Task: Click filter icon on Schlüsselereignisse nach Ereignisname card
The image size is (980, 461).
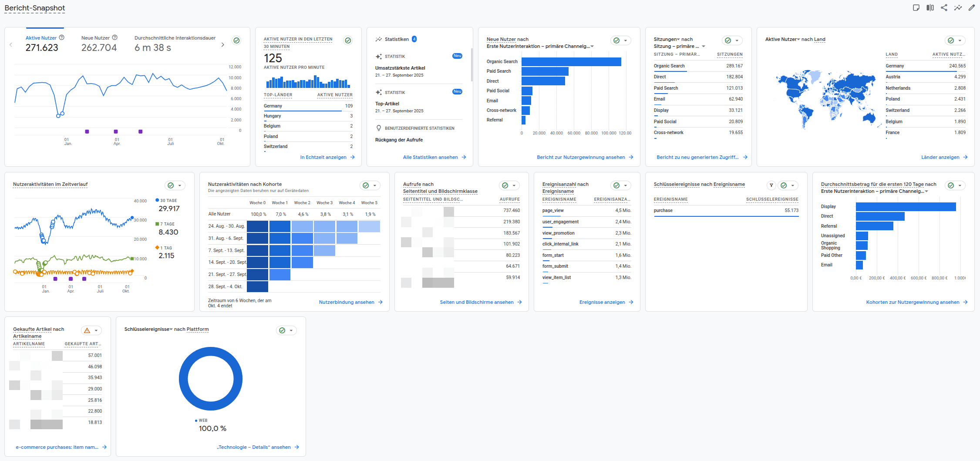Action: 771,185
